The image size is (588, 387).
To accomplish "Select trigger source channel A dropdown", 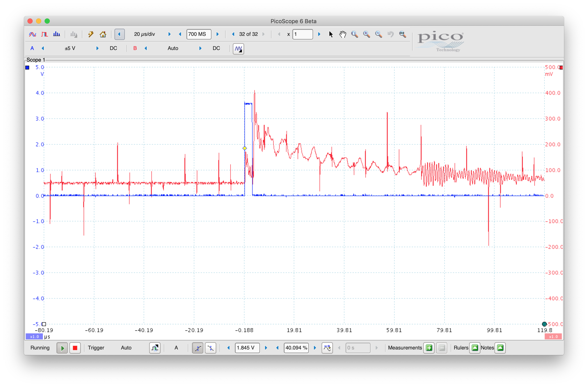I will coord(176,348).
